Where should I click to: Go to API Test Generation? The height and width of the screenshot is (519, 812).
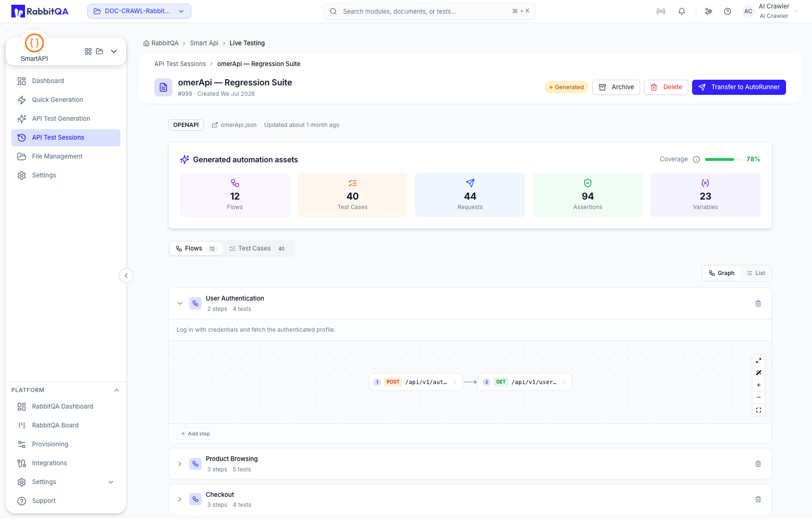pos(66,119)
